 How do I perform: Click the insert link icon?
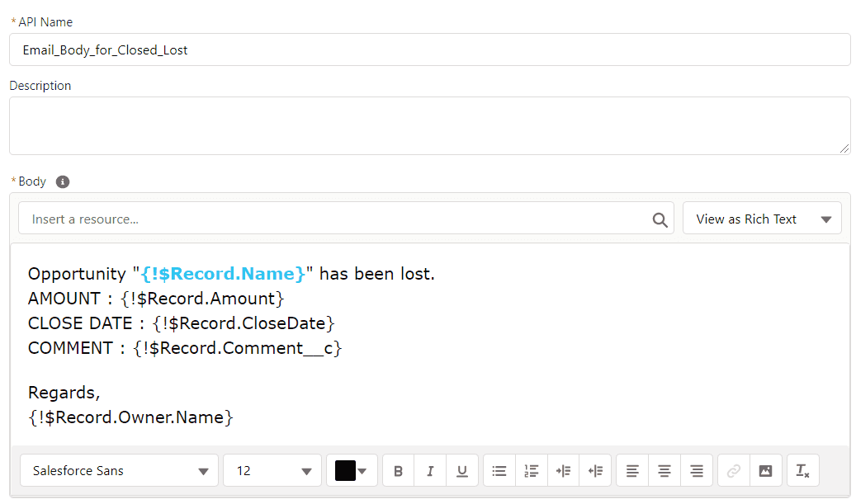coord(734,471)
